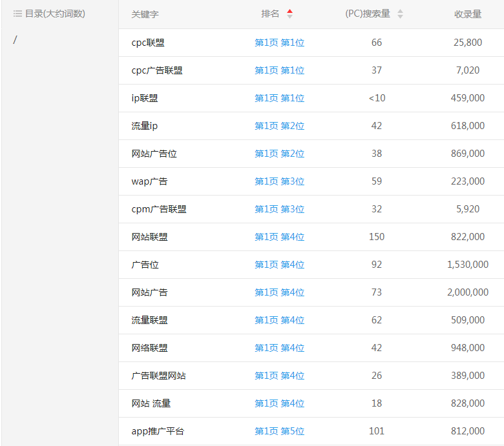Click the list icon beside 目录(大约词数)
The height and width of the screenshot is (446, 504).
pyautogui.click(x=17, y=14)
